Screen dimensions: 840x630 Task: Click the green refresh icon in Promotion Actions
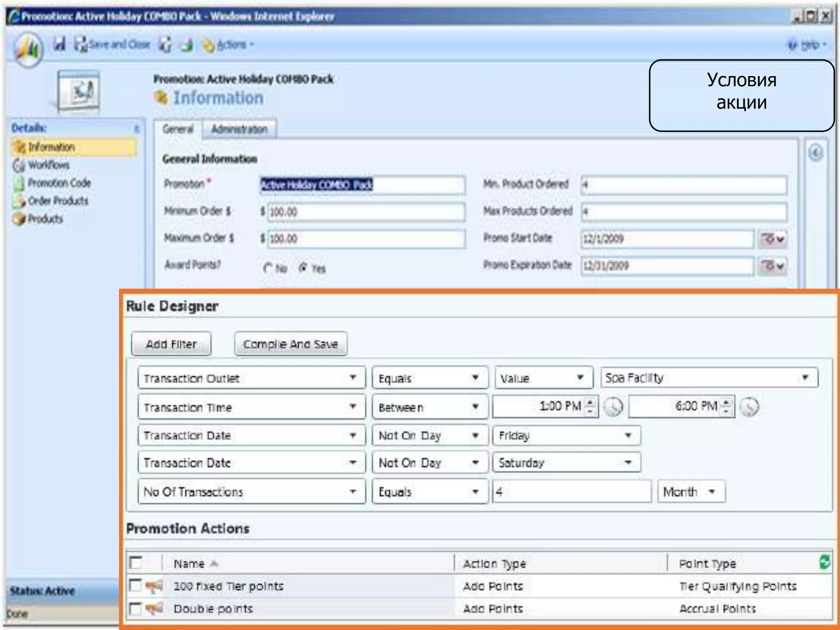824,562
